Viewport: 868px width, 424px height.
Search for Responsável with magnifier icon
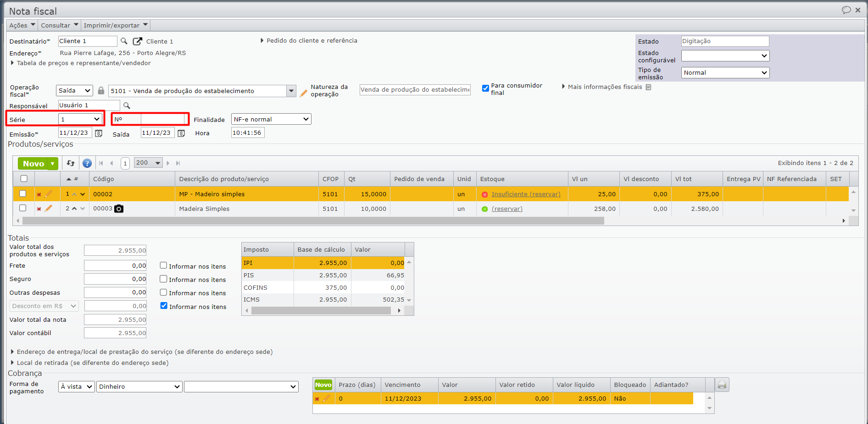(x=127, y=105)
